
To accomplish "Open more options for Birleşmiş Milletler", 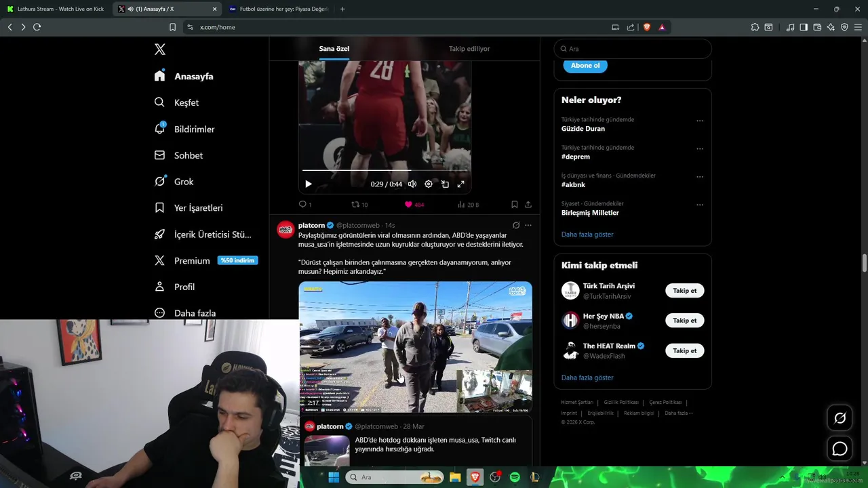I will click(700, 205).
